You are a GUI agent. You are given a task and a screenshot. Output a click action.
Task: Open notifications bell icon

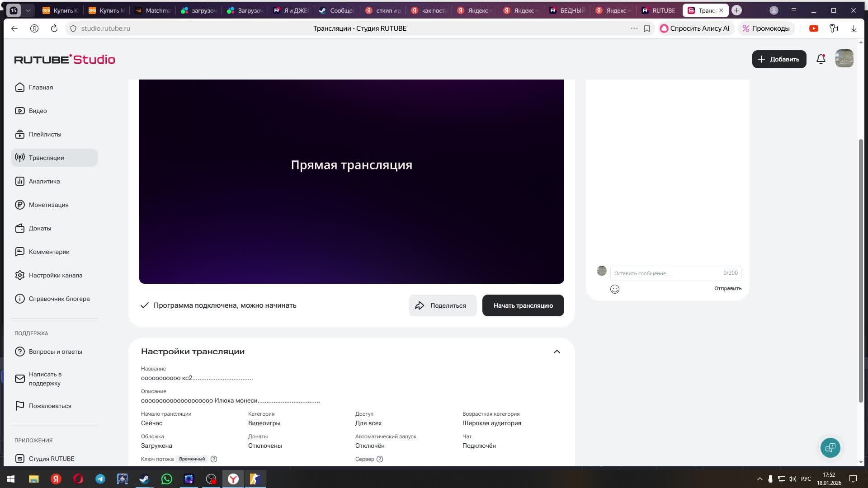coord(821,59)
